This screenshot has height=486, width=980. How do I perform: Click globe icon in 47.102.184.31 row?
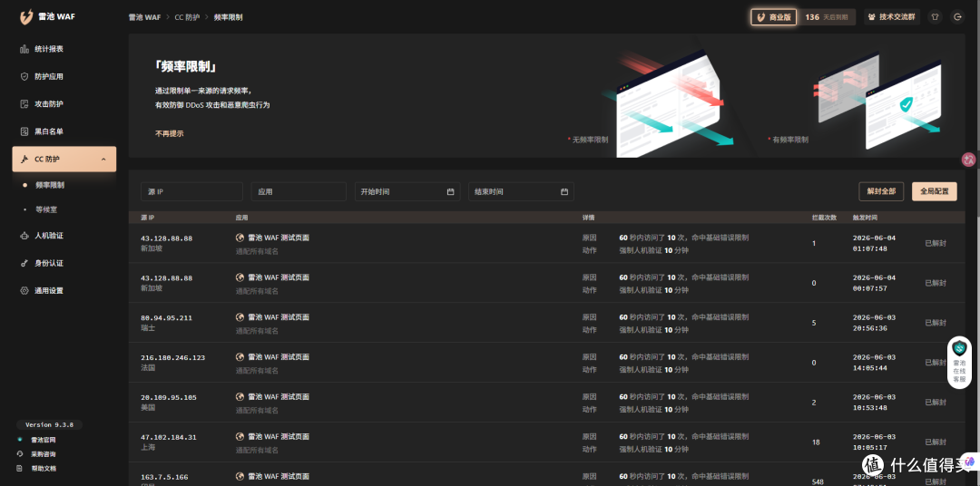pyautogui.click(x=240, y=437)
